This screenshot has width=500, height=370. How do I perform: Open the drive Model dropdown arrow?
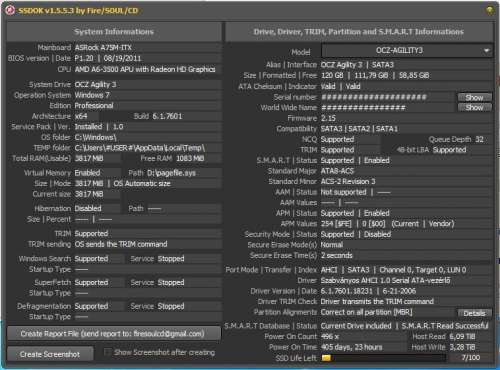(486, 51)
